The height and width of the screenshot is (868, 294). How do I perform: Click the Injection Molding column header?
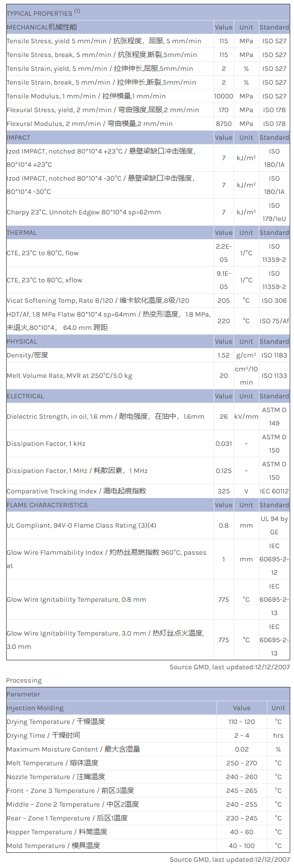click(35, 708)
